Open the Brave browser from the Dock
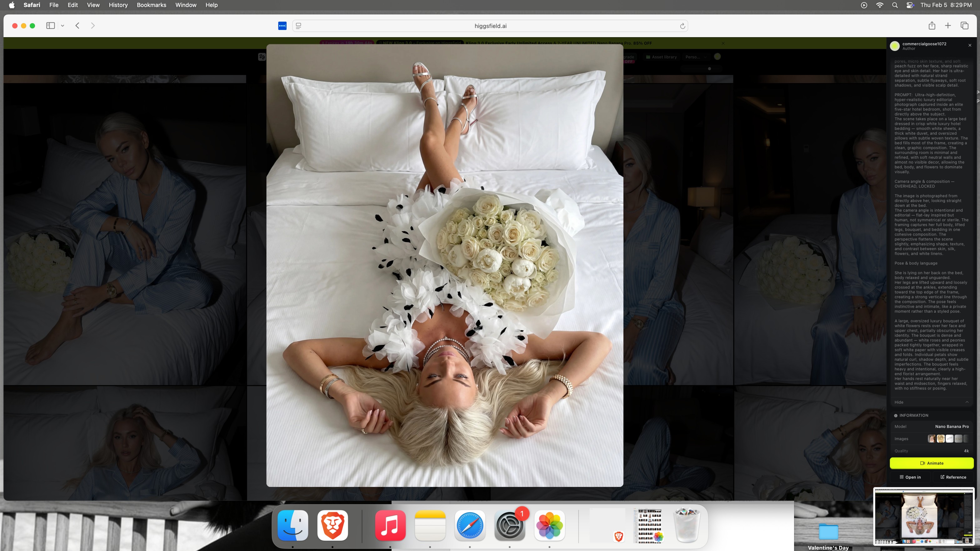 point(332,525)
